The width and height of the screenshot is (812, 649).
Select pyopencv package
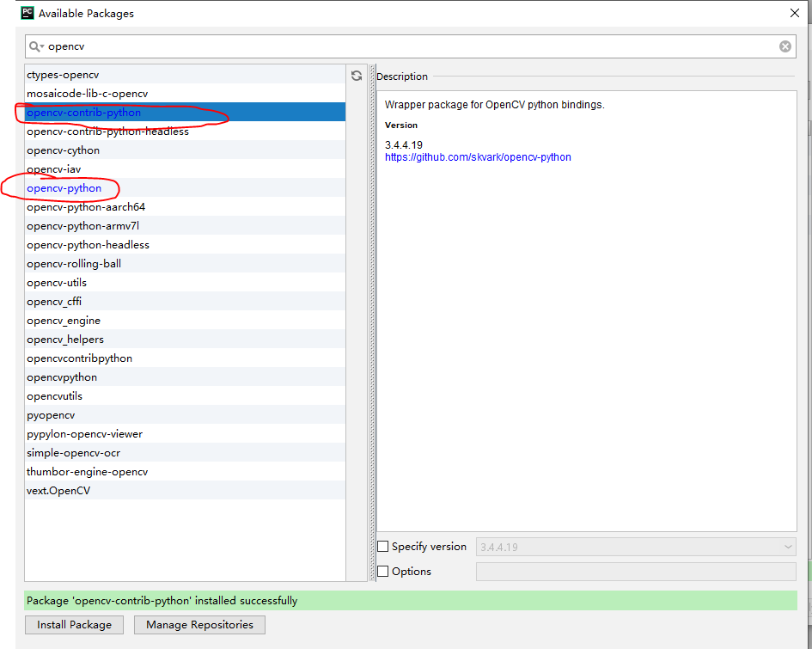pyautogui.click(x=185, y=415)
